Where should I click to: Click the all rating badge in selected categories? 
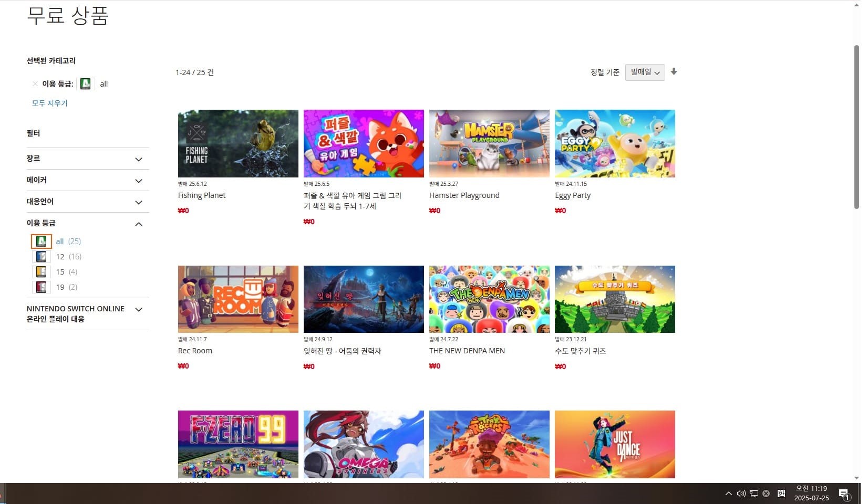(86, 84)
